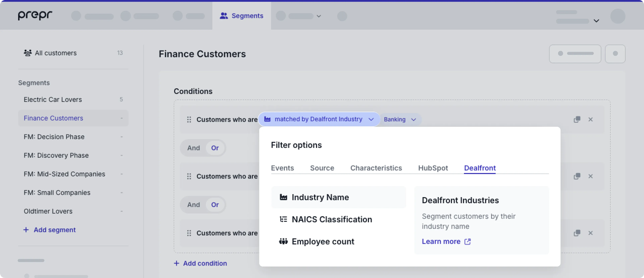This screenshot has width=644, height=278.
Task: Open All customers list
Action: [x=73, y=53]
